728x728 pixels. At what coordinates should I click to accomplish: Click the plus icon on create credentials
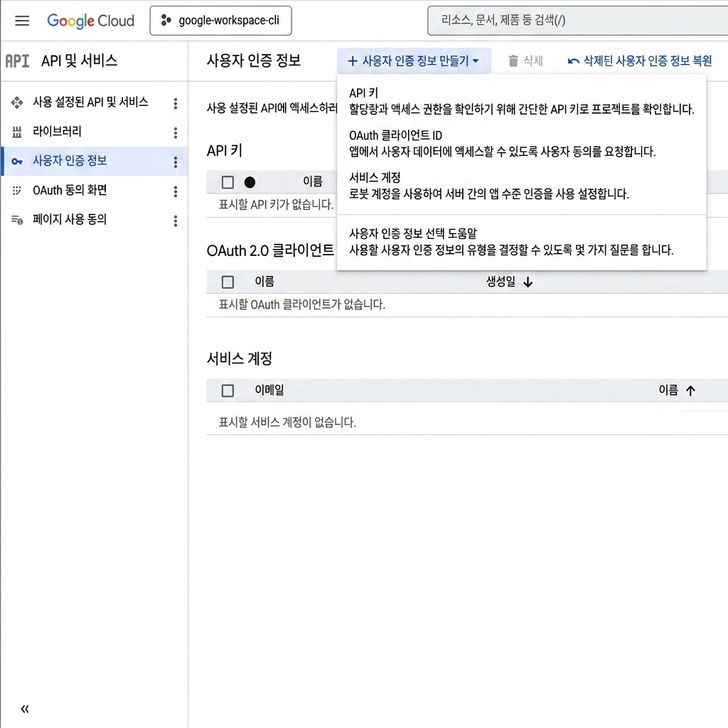[x=353, y=61]
